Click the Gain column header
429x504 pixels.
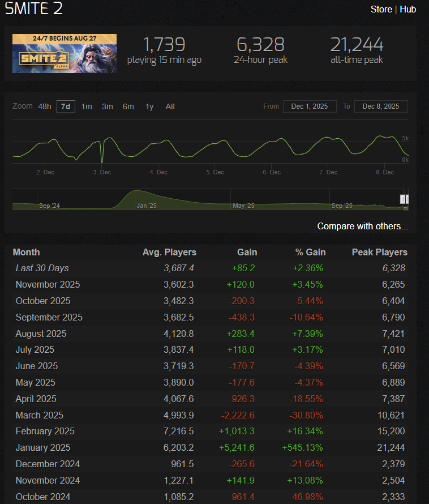pos(247,253)
